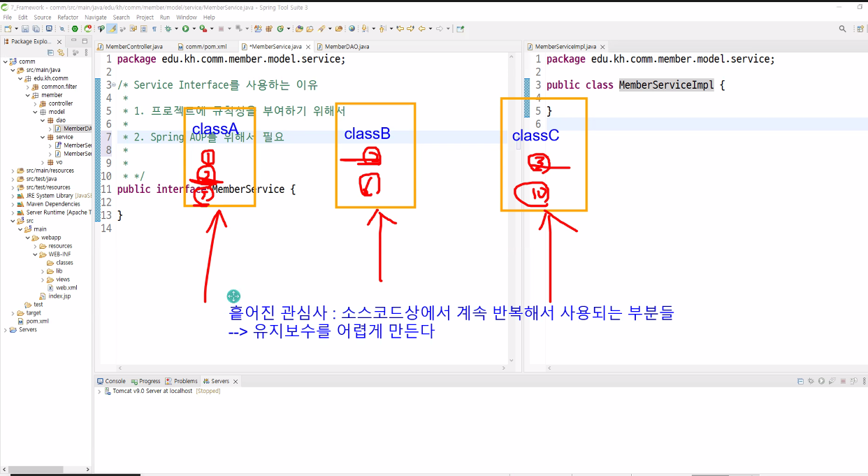
Task: Run the application with the green Run icon
Action: [185, 29]
